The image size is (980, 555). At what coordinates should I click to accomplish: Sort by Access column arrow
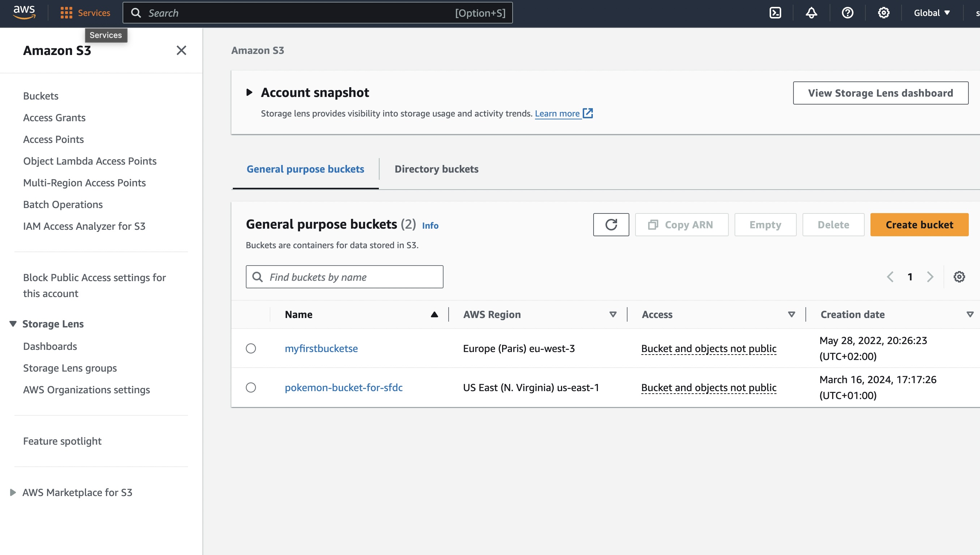click(792, 314)
